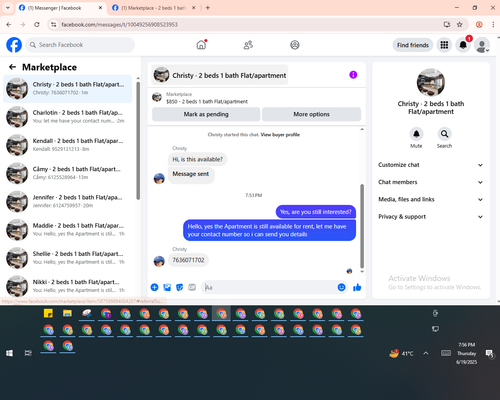Open more actions plus icon in composer
This screenshot has height=400, width=500.
pyautogui.click(x=154, y=287)
